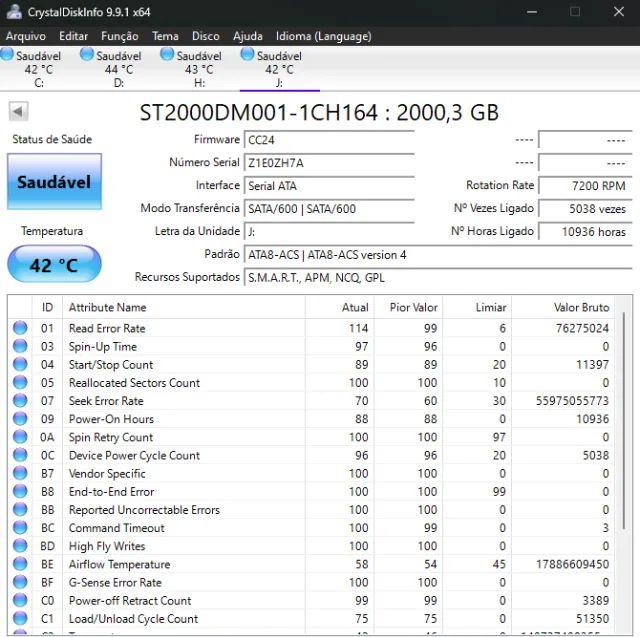Select the Reallocated Sectors Count attribute name

click(134, 383)
